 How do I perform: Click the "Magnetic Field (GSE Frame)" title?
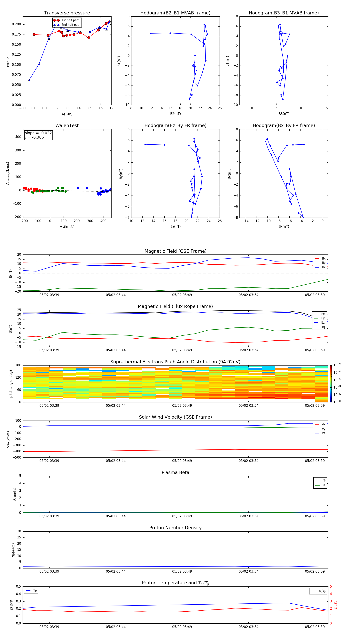[175, 251]
